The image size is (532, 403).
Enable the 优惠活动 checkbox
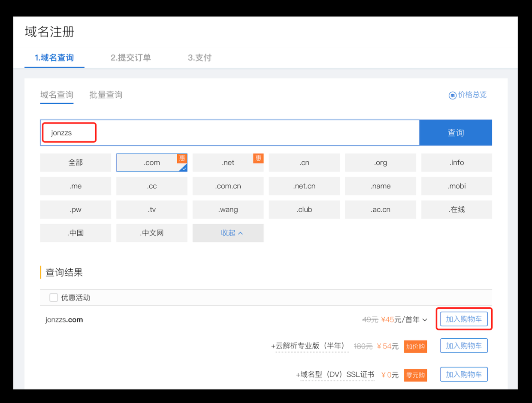pyautogui.click(x=54, y=298)
